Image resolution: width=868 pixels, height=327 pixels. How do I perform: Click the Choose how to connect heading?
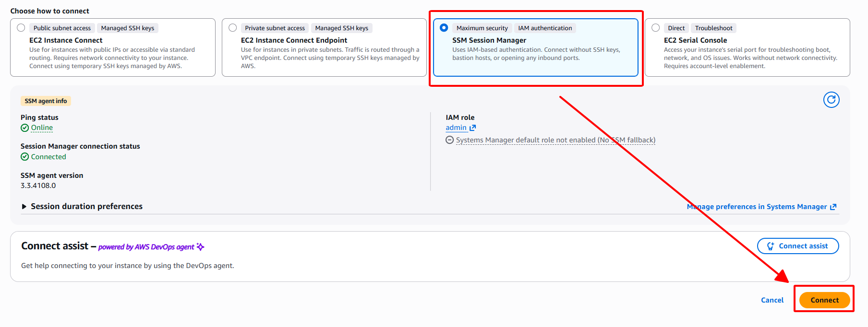coord(49,11)
